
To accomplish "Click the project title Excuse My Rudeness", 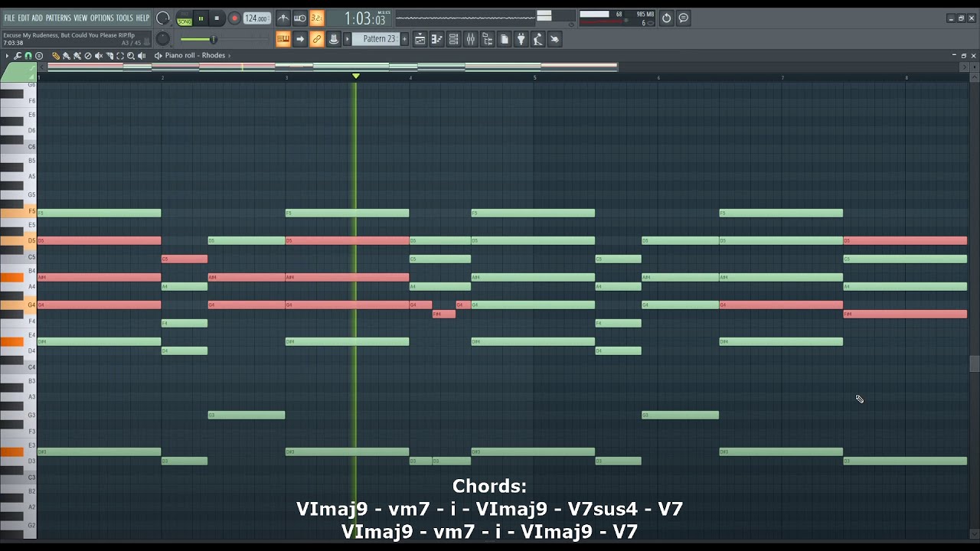I will [69, 35].
